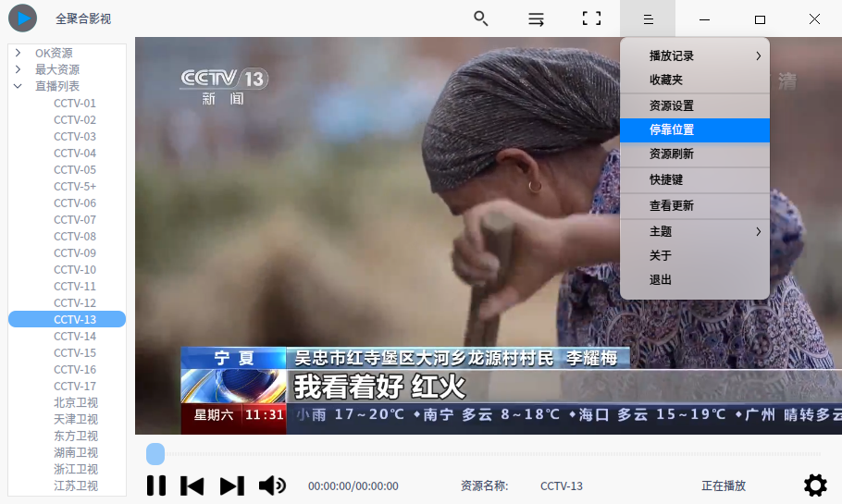
Task: Open settings with the gear icon
Action: tap(814, 486)
